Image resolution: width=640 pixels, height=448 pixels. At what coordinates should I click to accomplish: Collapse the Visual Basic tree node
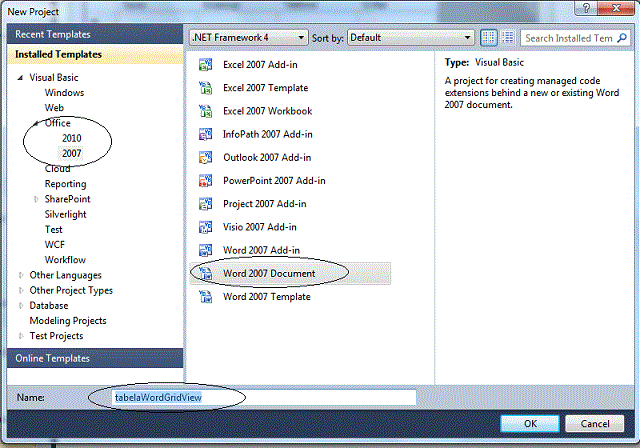[20, 78]
